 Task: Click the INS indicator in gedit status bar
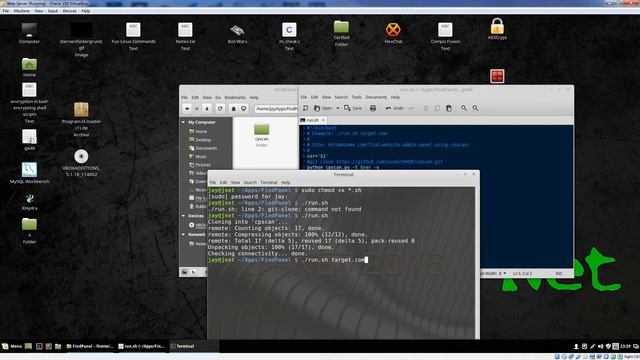[559, 273]
